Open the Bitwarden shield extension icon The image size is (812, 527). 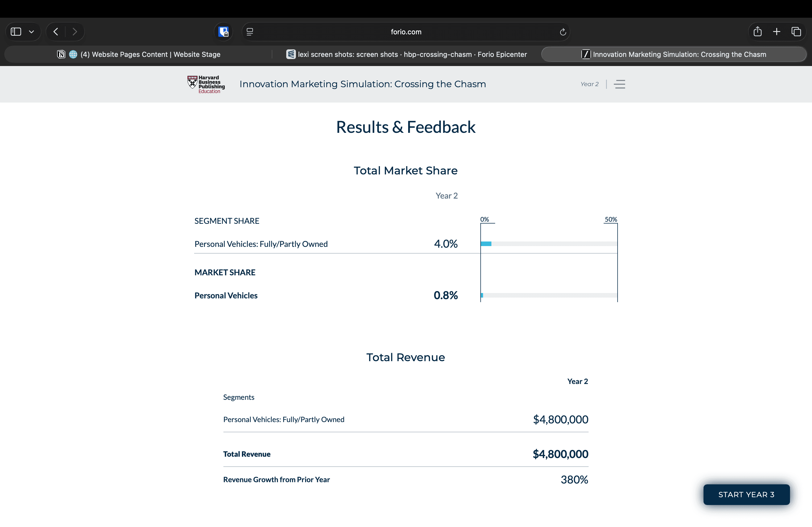pyautogui.click(x=223, y=32)
